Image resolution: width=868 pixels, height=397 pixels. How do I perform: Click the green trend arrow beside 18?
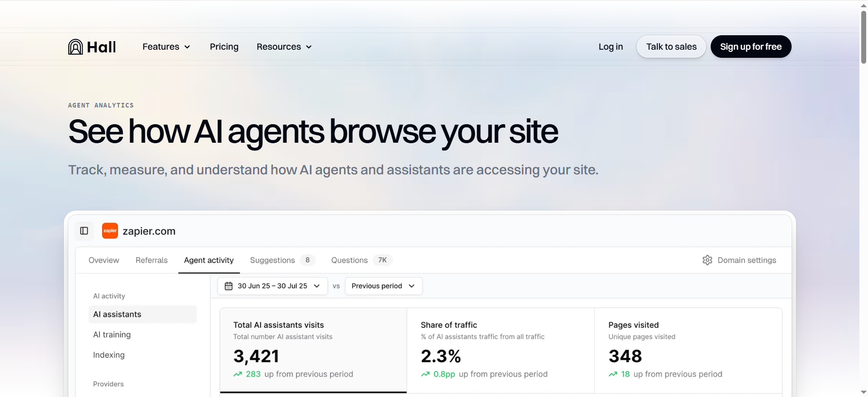(613, 374)
